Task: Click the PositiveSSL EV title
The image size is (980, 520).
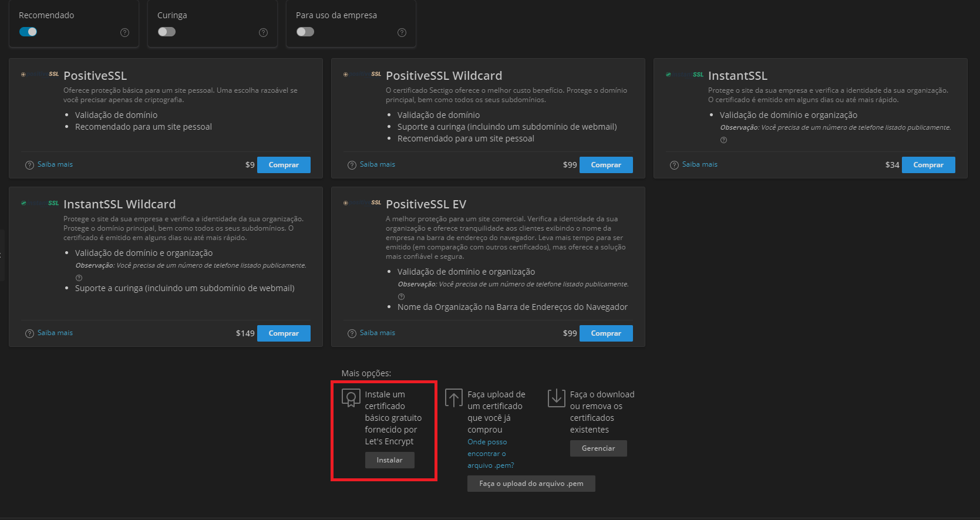Action: pyautogui.click(x=426, y=204)
